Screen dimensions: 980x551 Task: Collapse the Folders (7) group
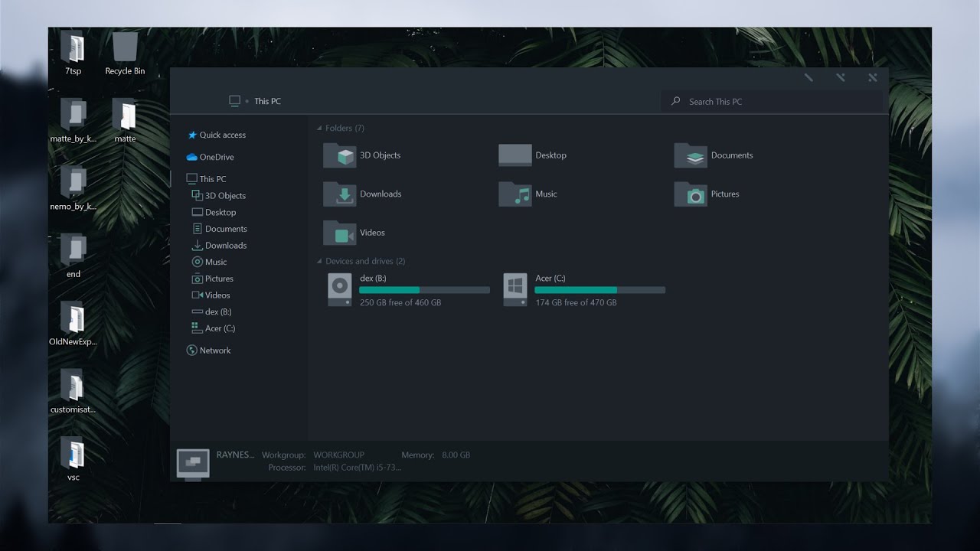point(320,128)
